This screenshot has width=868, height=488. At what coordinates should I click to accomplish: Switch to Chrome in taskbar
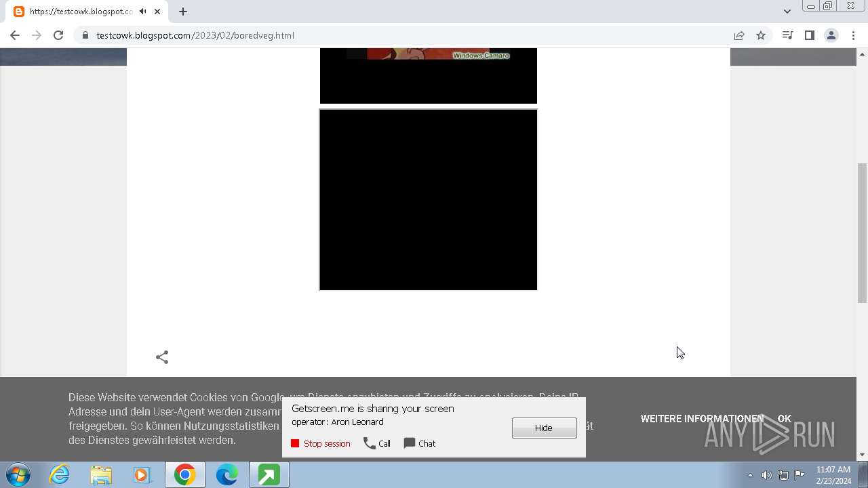184,475
